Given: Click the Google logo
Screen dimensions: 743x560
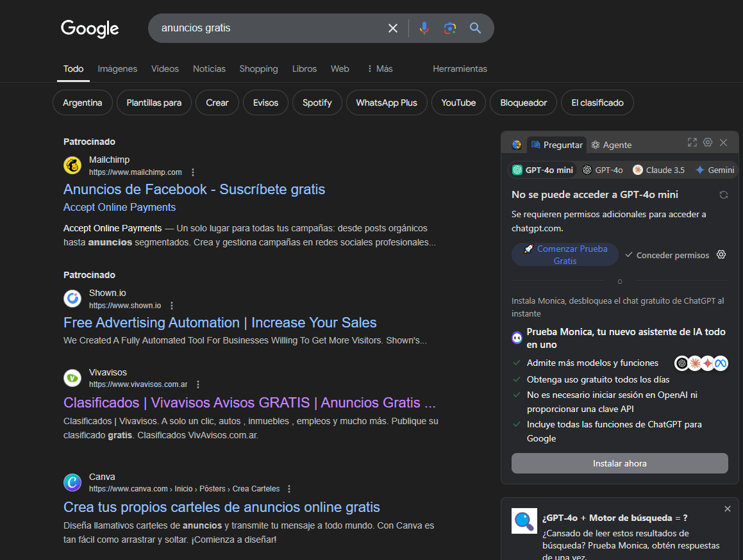Looking at the screenshot, I should [x=90, y=28].
